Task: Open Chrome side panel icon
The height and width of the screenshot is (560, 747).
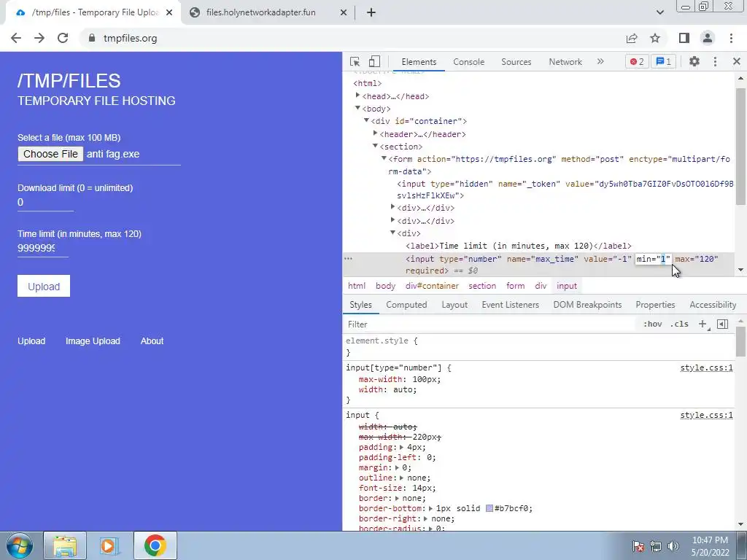Action: (684, 38)
